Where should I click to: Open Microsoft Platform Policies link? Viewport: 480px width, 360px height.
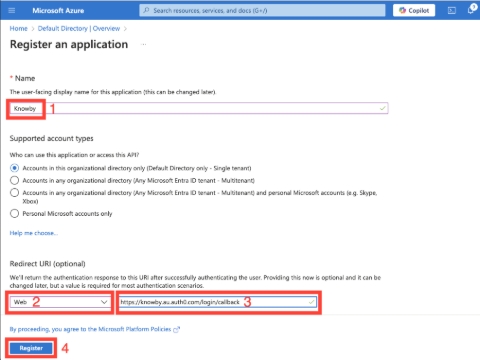point(90,329)
